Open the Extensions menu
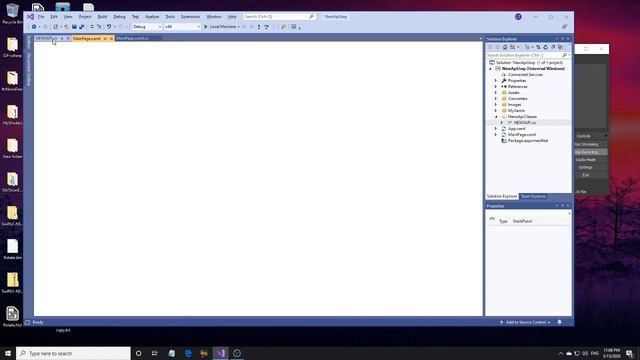 (x=190, y=17)
